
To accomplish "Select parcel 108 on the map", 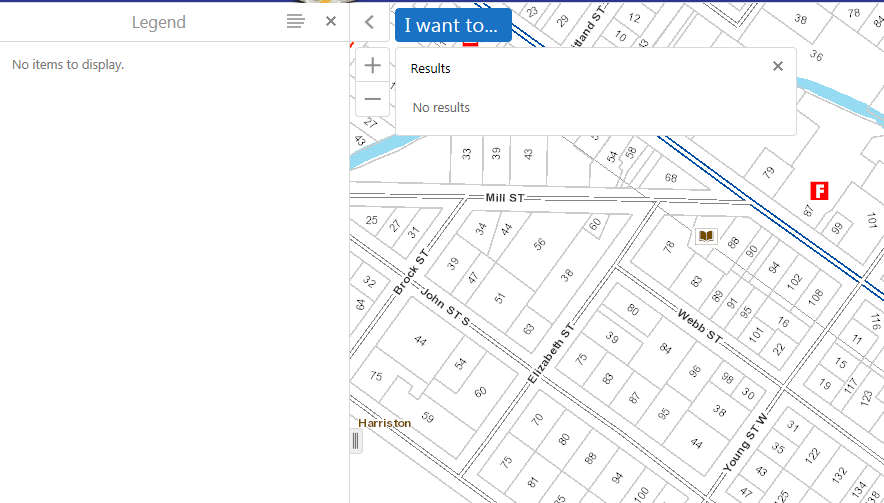I will tap(815, 297).
